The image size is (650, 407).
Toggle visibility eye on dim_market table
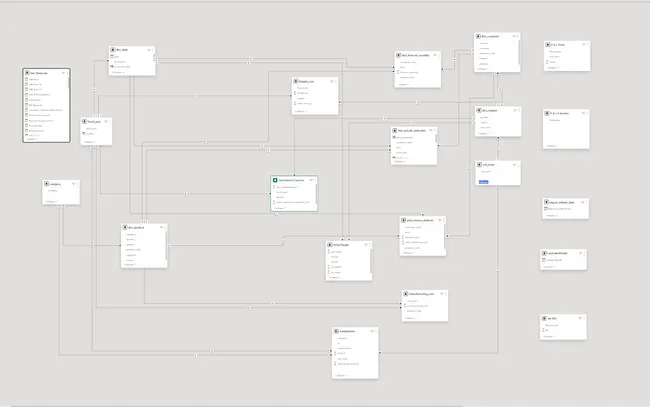coord(515,111)
